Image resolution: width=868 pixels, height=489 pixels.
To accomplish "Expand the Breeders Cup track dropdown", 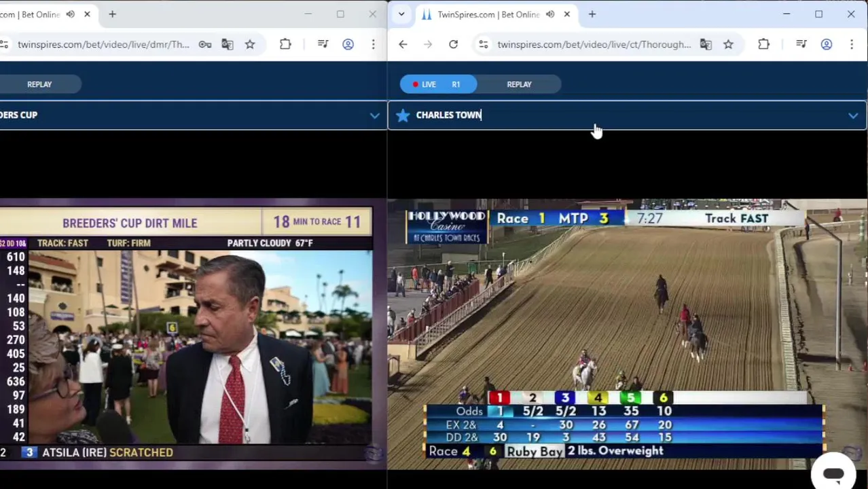I will coord(374,115).
